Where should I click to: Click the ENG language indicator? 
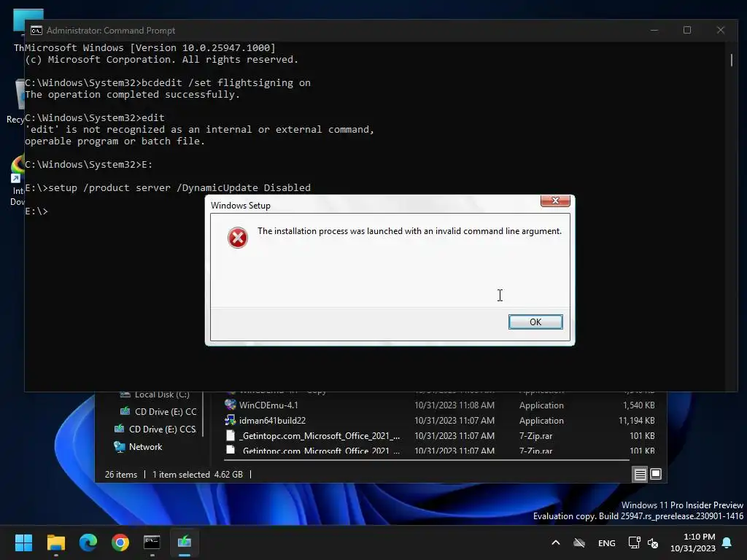(606, 542)
